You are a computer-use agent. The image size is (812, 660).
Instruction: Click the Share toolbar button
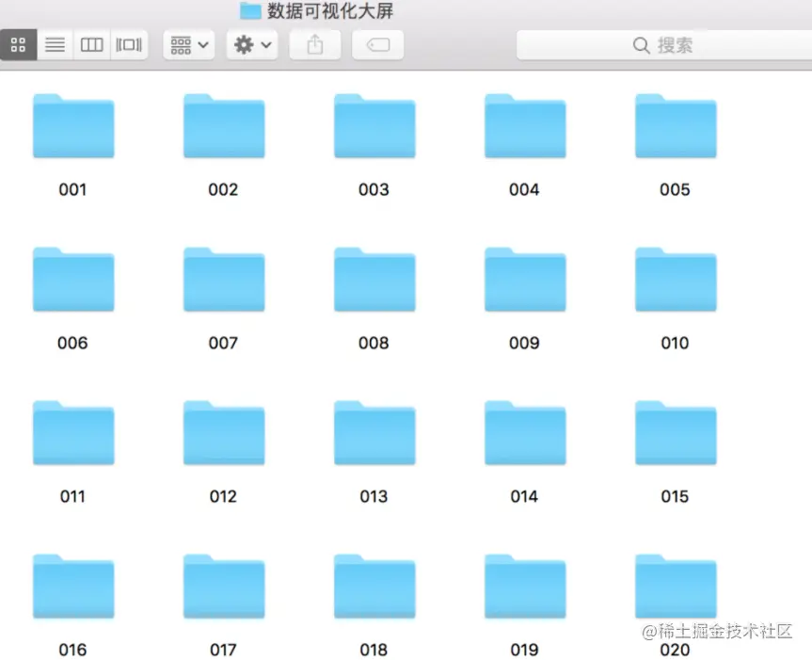point(315,45)
